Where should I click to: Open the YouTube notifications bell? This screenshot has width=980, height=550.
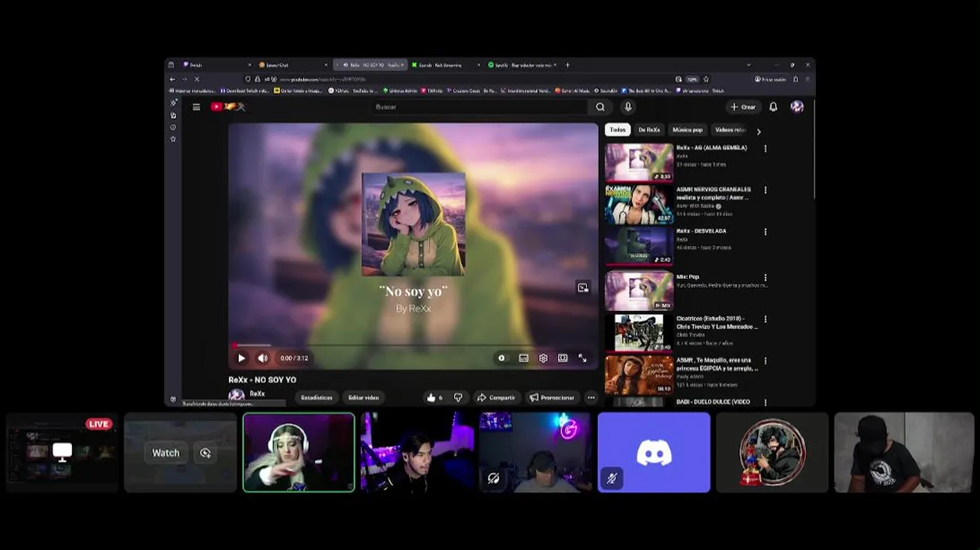pos(773,107)
